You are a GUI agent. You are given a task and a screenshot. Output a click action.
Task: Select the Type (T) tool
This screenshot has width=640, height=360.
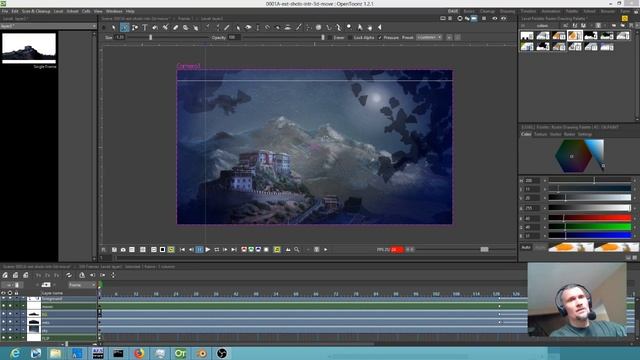coord(144,27)
